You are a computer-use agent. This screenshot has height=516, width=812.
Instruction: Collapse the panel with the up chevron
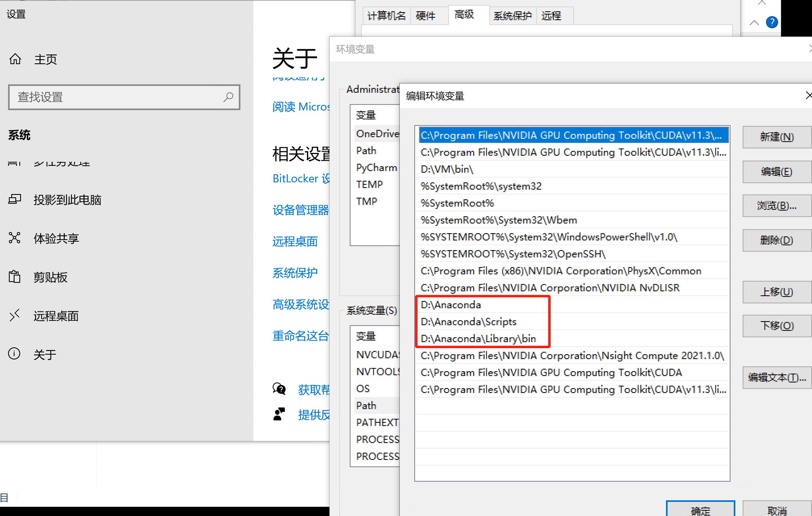pyautogui.click(x=754, y=23)
